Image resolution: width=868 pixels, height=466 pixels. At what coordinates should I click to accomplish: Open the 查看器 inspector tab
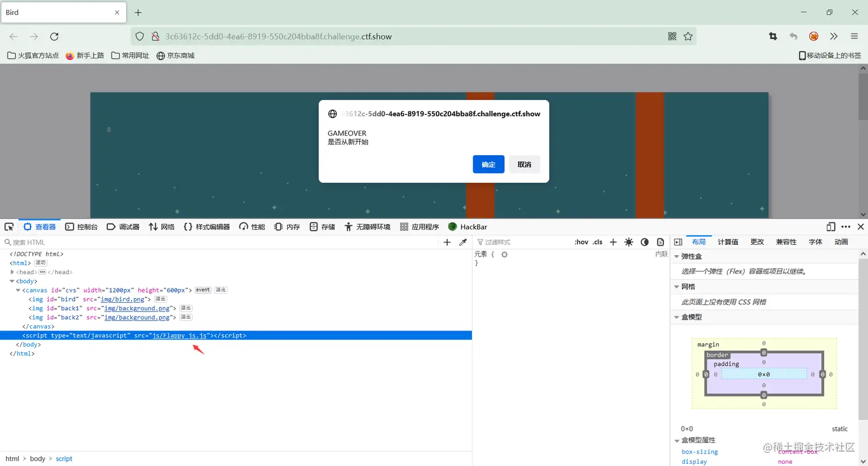tap(40, 227)
